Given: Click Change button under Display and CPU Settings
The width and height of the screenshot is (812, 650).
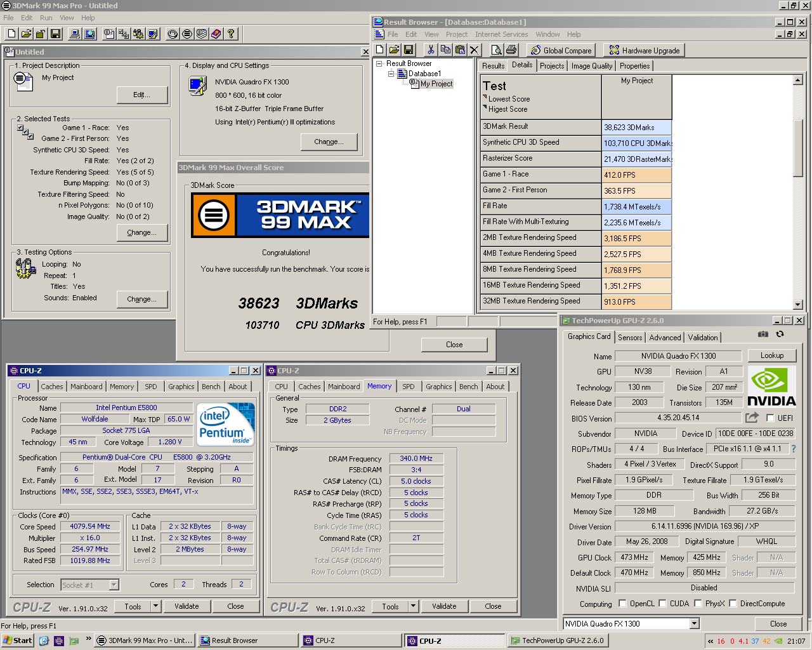Looking at the screenshot, I should click(x=329, y=142).
